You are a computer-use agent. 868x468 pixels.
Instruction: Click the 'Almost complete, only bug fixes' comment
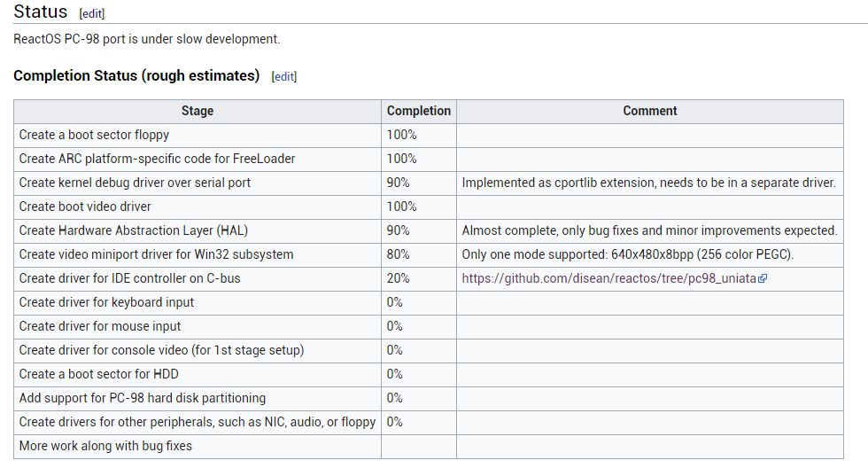coord(648,230)
